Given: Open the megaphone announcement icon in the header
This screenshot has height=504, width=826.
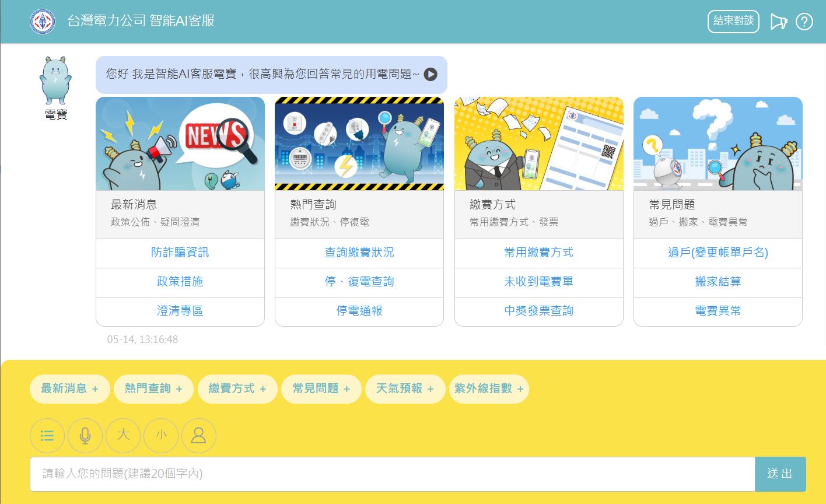Looking at the screenshot, I should click(x=779, y=22).
